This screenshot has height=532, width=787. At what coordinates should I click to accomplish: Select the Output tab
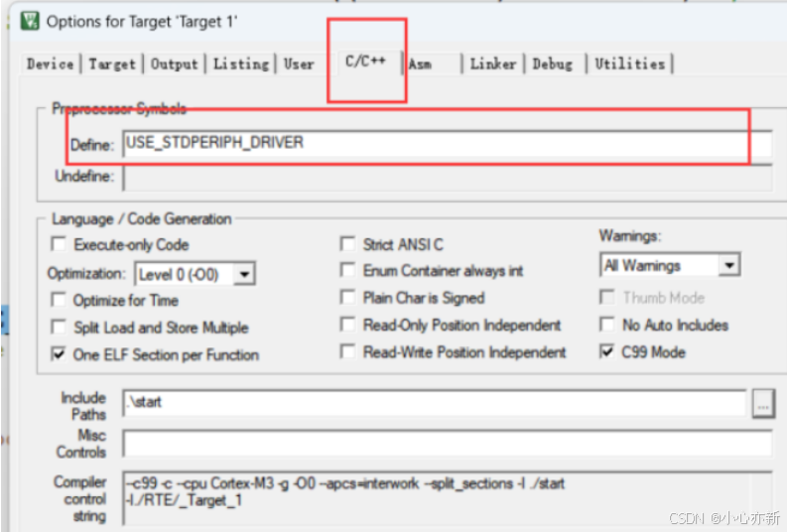click(174, 65)
